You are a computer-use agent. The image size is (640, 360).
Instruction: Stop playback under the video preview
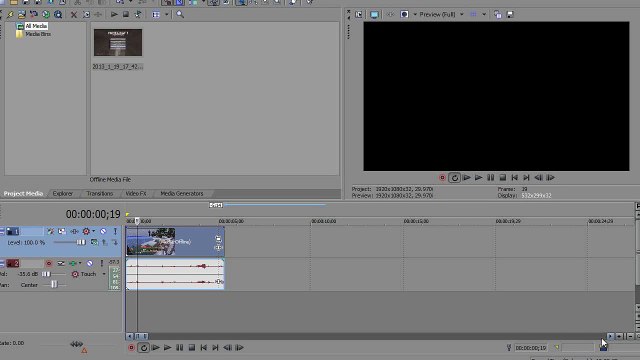click(502, 178)
